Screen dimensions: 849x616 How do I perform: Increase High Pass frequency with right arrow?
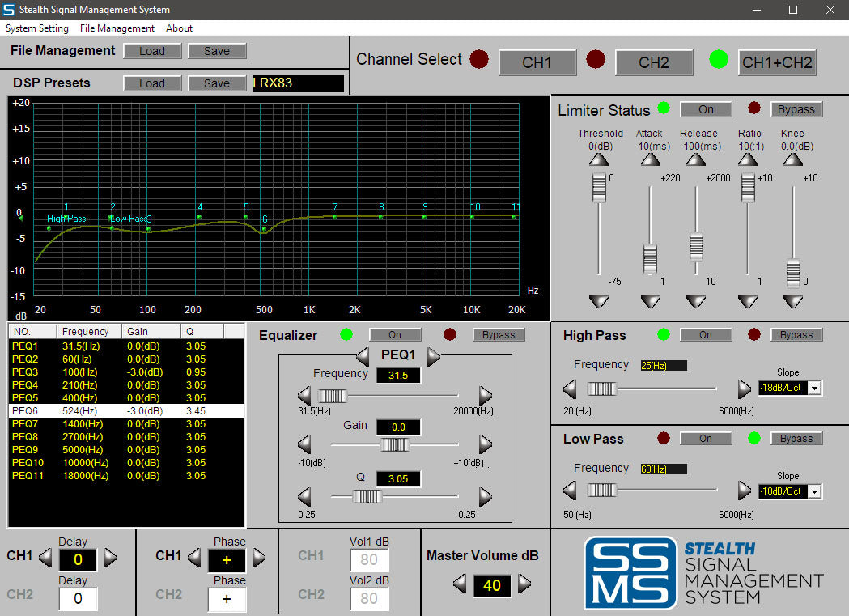[745, 389]
